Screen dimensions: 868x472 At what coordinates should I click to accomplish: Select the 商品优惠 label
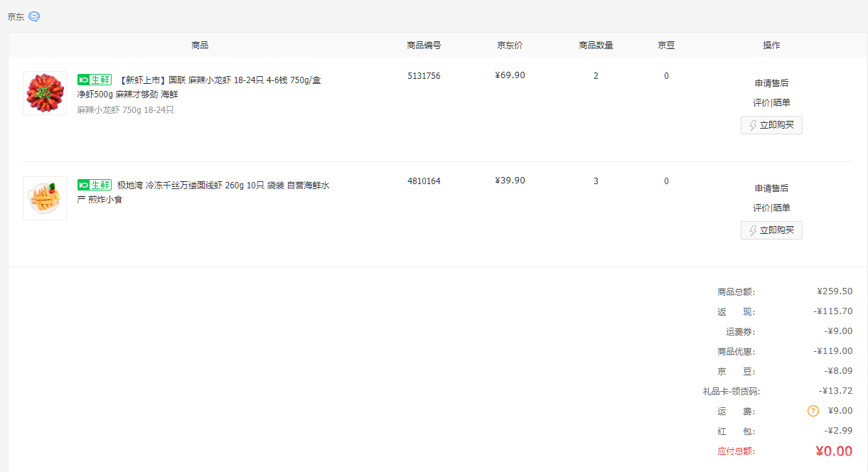pos(736,352)
